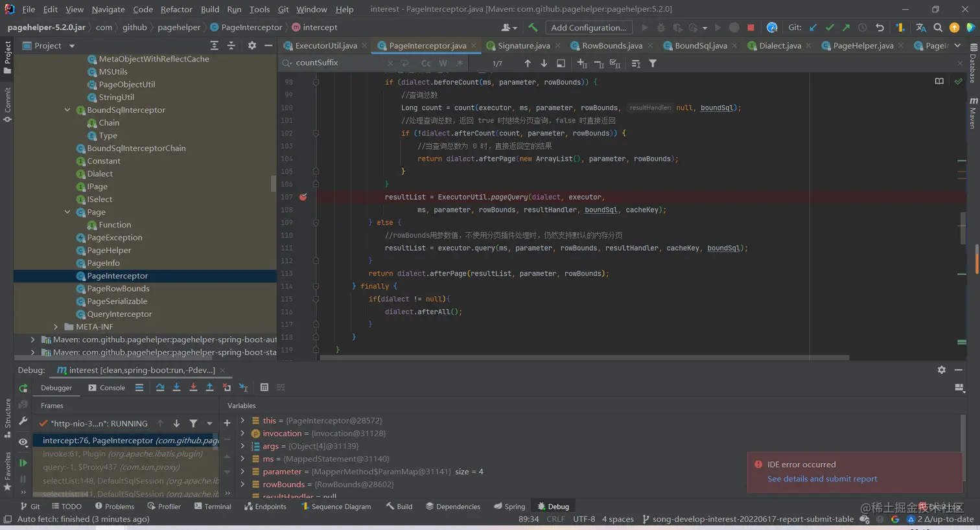Switch to Console tab in Debug
The height and width of the screenshot is (530, 980).
[x=106, y=387]
